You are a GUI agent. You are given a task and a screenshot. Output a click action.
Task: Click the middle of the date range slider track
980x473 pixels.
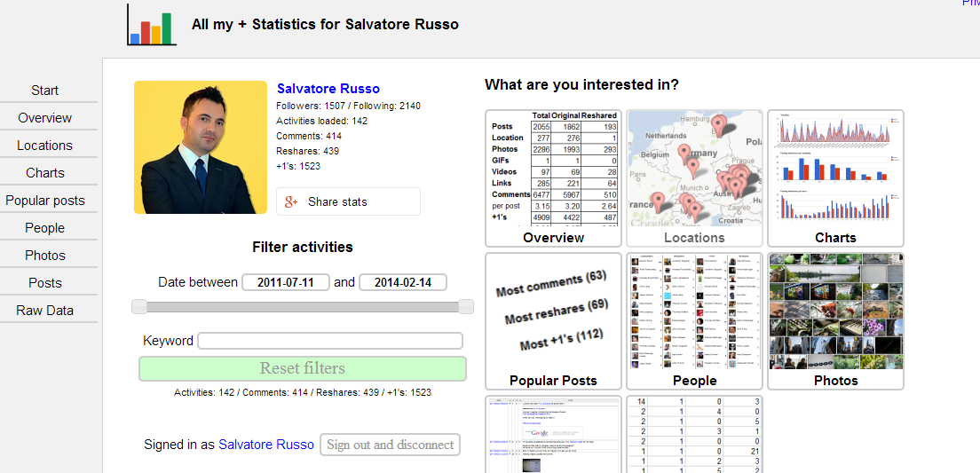tap(303, 307)
